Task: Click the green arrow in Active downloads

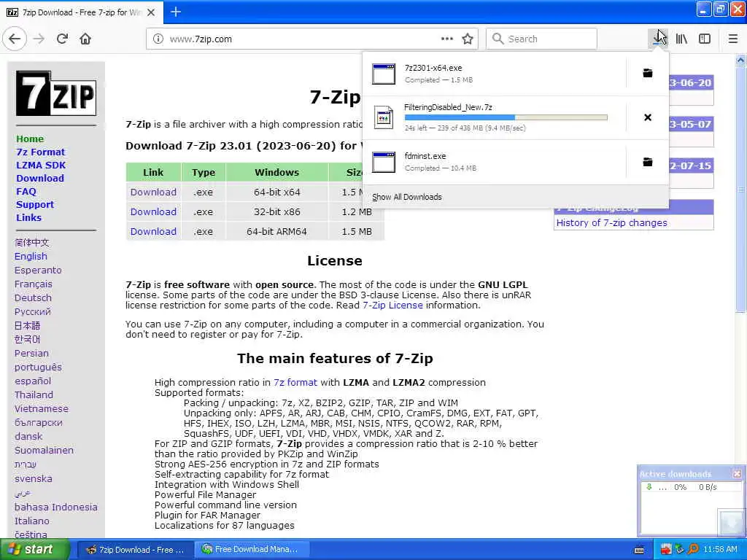Action: point(649,487)
